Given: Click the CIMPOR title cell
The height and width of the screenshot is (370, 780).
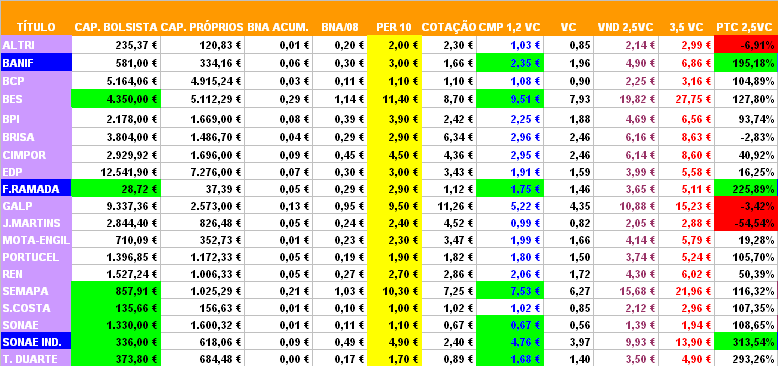Looking at the screenshot, I should coord(36,155).
